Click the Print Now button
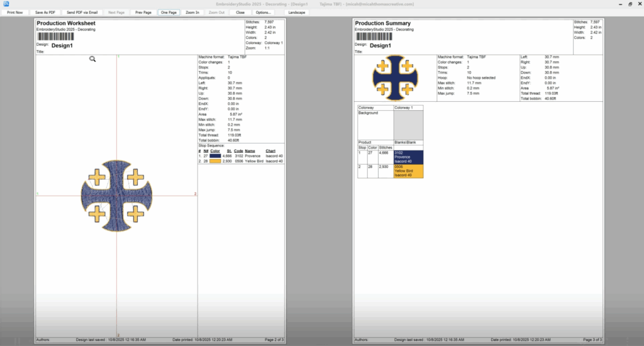 15,12
